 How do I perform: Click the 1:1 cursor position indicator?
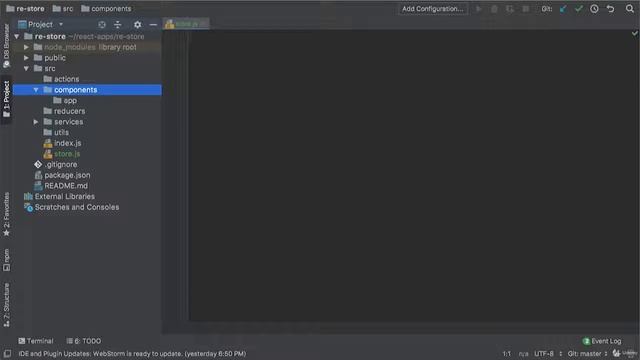pyautogui.click(x=507, y=353)
